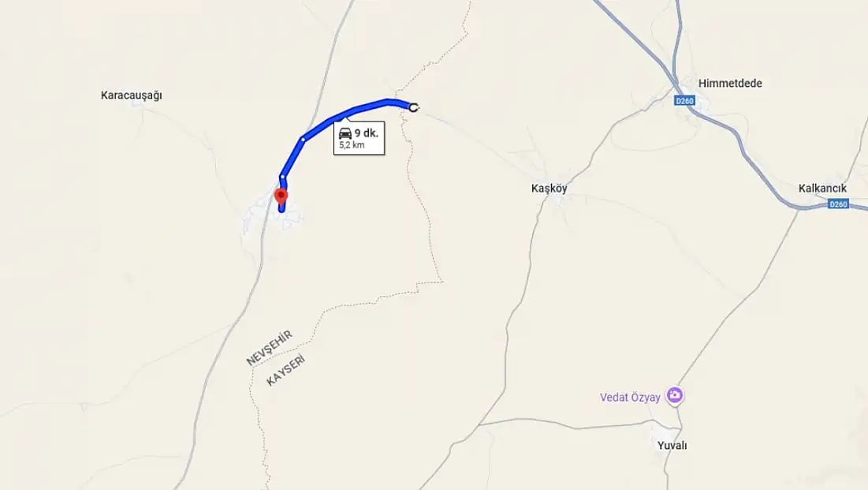Click the route origin circle marker
This screenshot has width=868, height=490.
click(414, 107)
